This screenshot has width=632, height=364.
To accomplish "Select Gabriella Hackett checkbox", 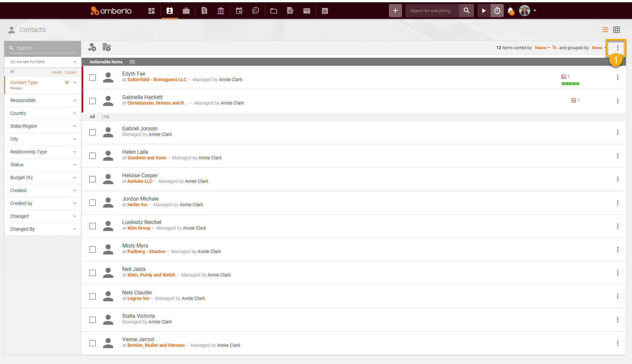I will tap(93, 101).
